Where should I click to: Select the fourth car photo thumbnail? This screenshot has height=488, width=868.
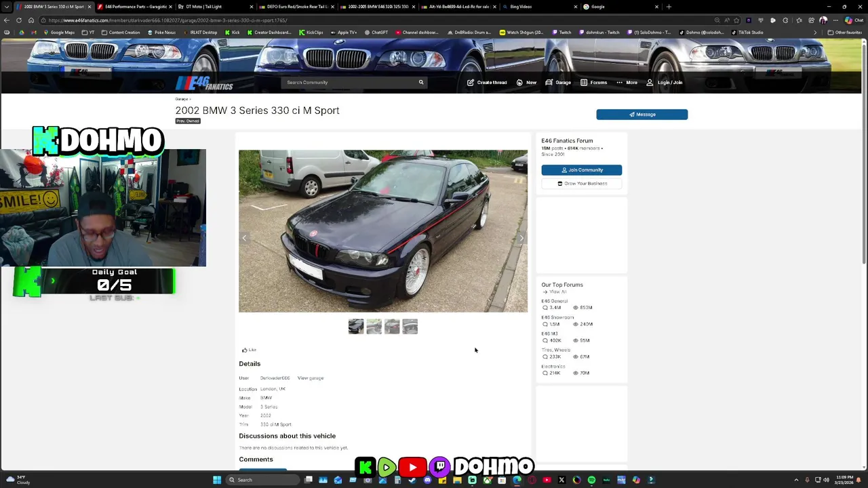pyautogui.click(x=410, y=327)
